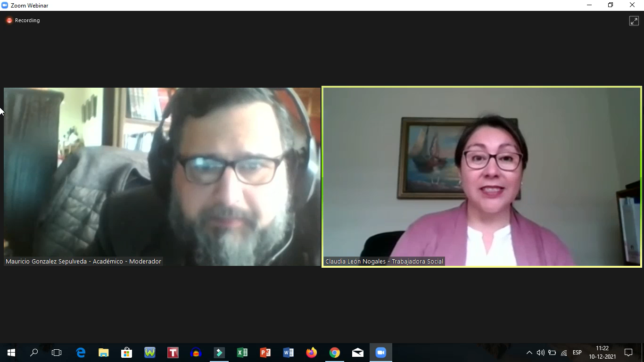
Task: Open the Mail app from taskbar
Action: pyautogui.click(x=358, y=353)
